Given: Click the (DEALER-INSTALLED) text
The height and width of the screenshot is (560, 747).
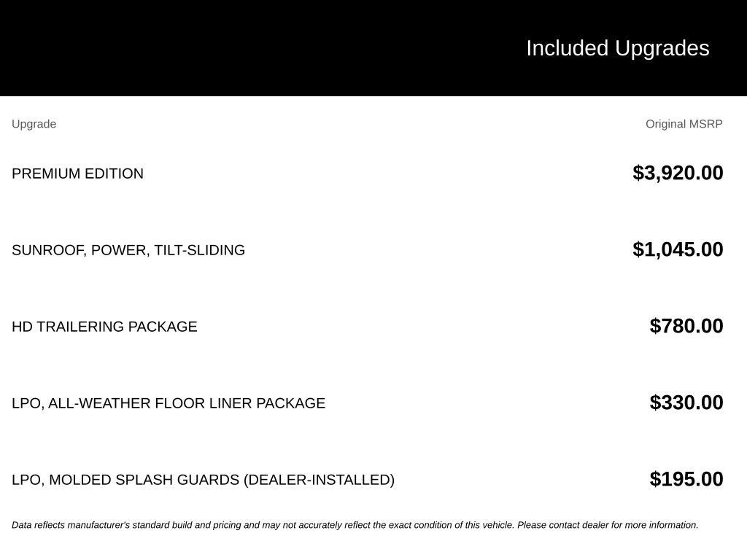Looking at the screenshot, I should 319,480.
